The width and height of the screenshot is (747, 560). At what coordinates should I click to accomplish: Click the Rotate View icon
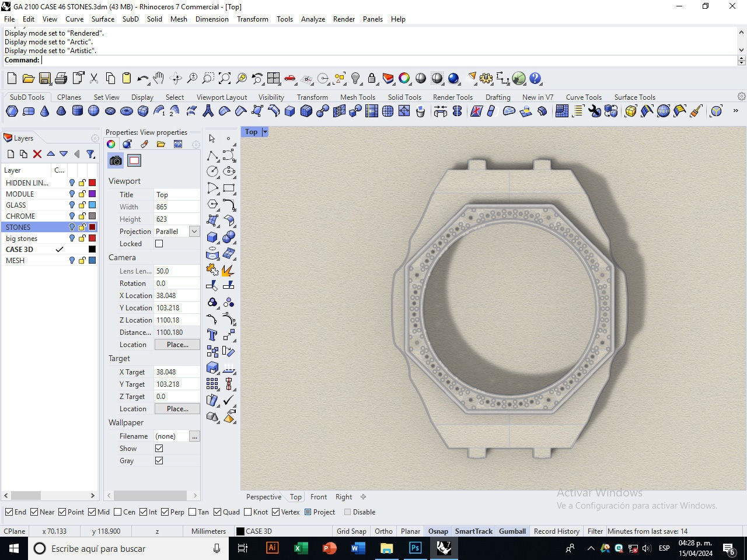[x=176, y=78]
